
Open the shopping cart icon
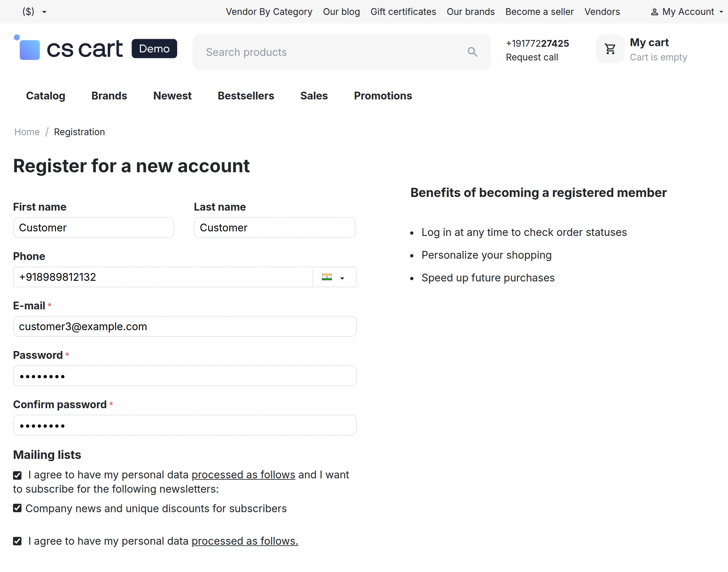click(x=610, y=49)
